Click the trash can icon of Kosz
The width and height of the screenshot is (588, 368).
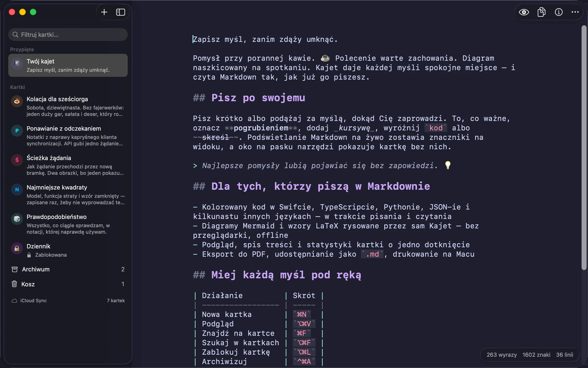pos(14,284)
